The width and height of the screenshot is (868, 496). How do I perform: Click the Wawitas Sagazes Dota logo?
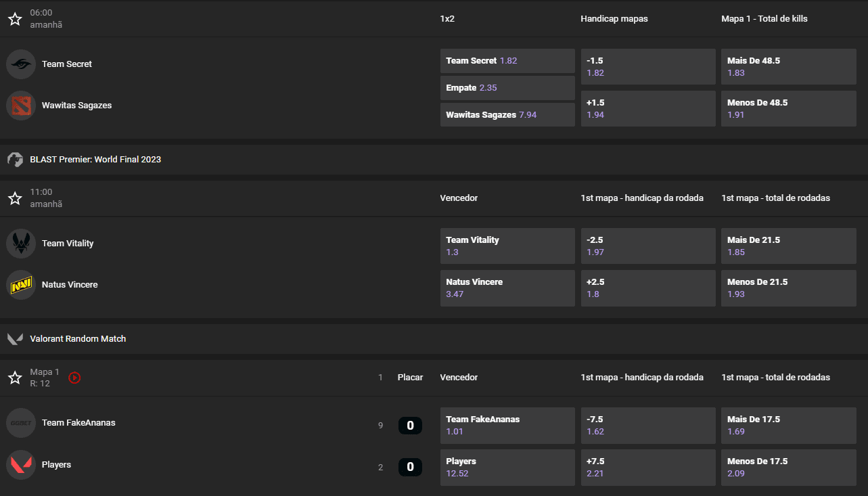coord(21,106)
